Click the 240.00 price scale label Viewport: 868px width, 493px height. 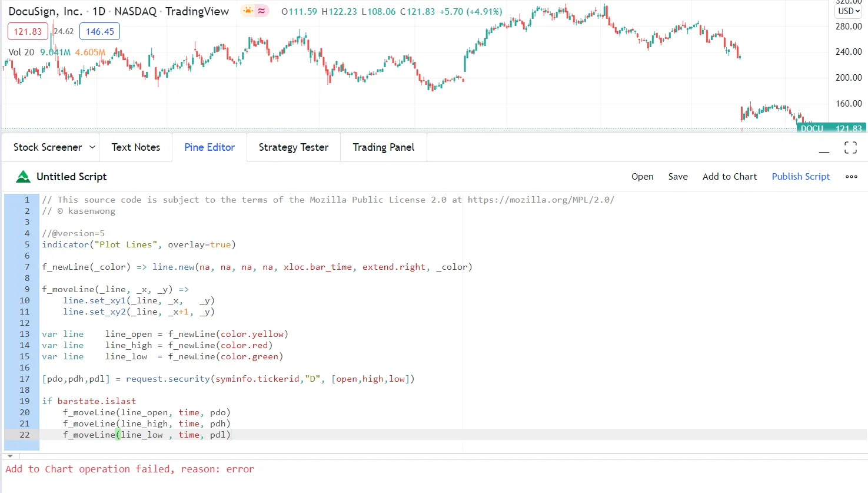tap(849, 52)
